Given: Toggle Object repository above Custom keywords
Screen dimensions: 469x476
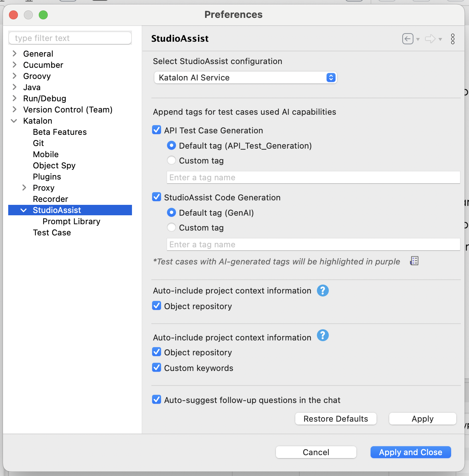Looking at the screenshot, I should [157, 352].
